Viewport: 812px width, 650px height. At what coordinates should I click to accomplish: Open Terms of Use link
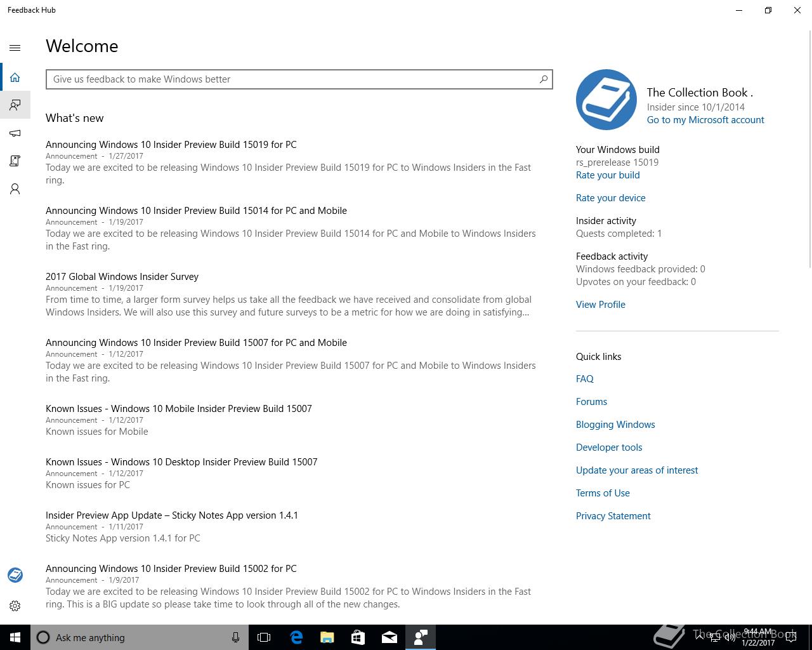click(603, 493)
